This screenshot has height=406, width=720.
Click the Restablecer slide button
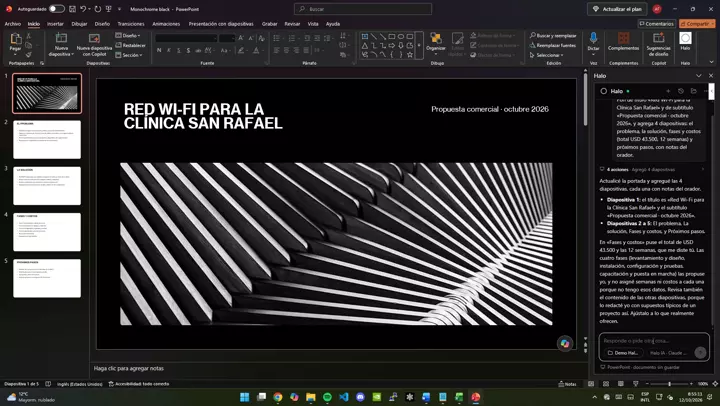click(x=130, y=45)
